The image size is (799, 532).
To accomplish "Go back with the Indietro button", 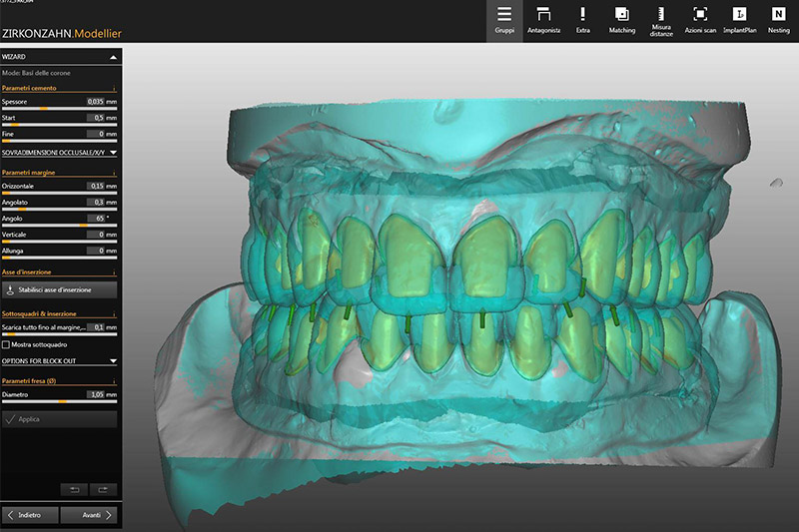I will 30,515.
